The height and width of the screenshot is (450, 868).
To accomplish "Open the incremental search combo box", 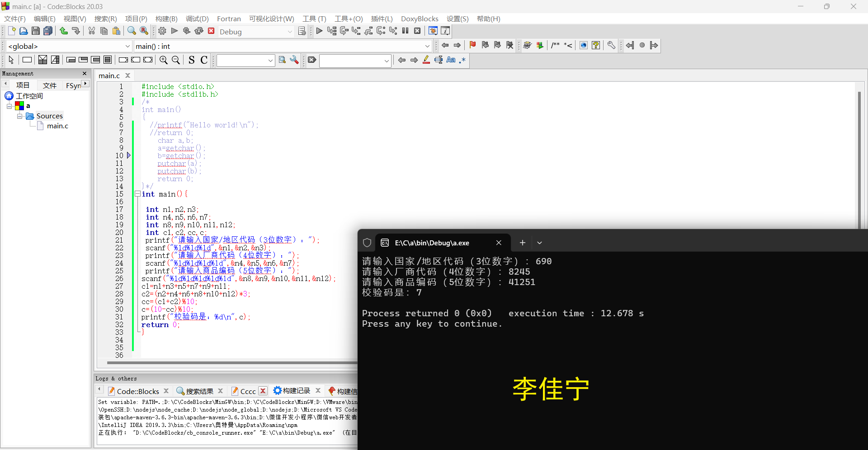I will (355, 60).
